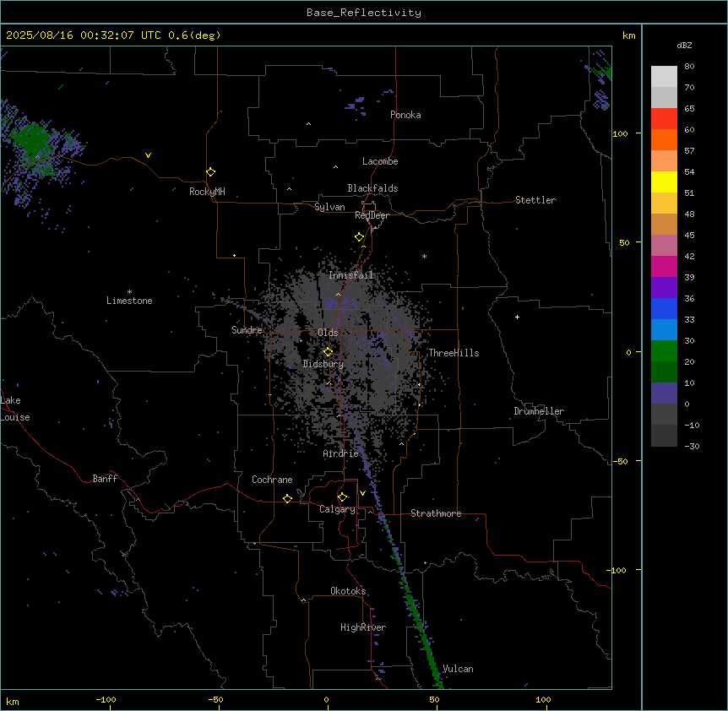Click the white asterisk east of Innisfail
728x711 pixels.
[x=424, y=256]
